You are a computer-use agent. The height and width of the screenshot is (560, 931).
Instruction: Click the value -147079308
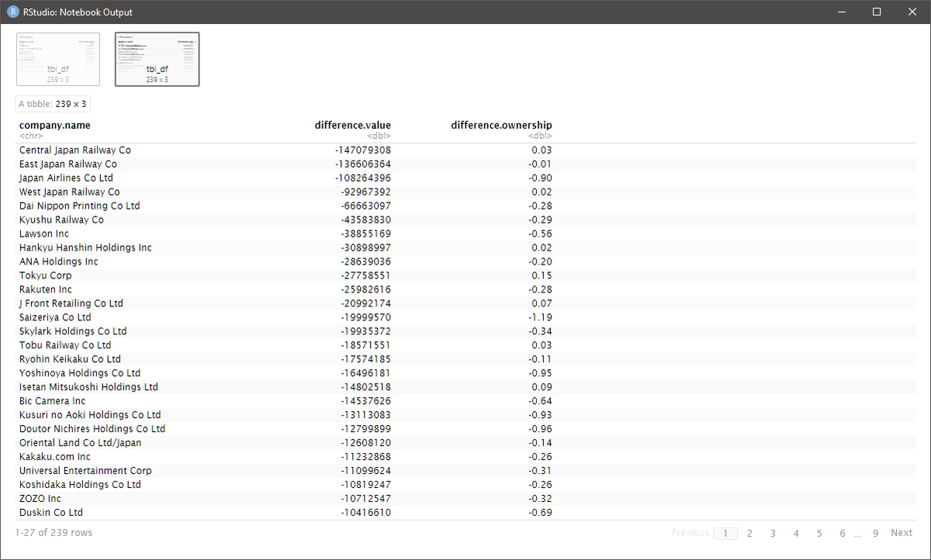tap(363, 150)
